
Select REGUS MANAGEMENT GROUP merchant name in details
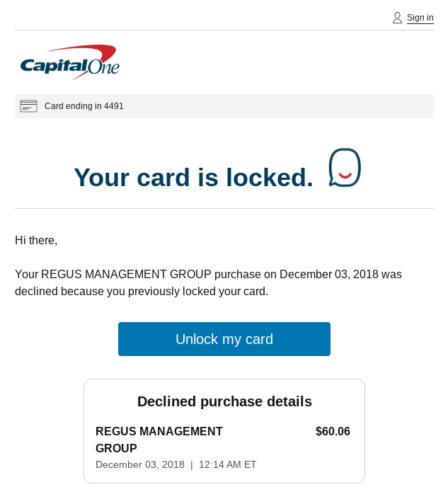[159, 440]
